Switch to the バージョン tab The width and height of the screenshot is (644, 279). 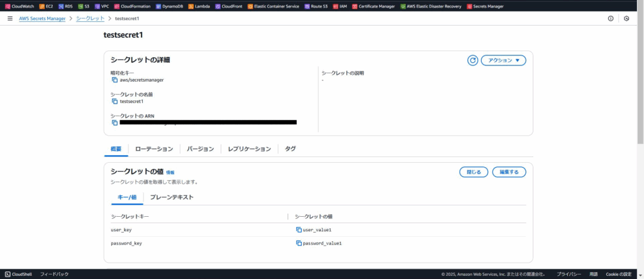(201, 149)
